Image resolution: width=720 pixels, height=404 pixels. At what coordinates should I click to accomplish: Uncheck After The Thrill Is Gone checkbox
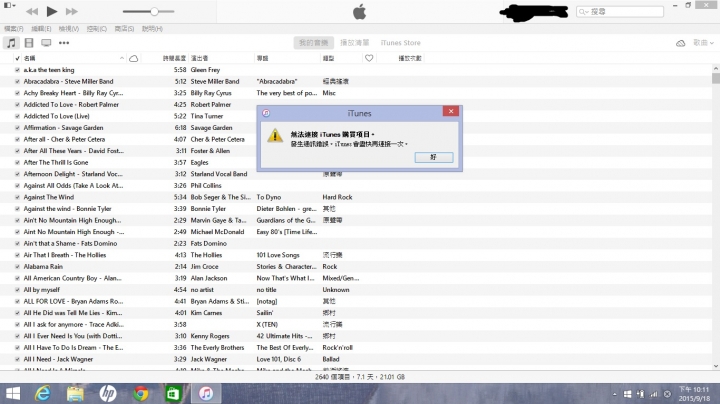[17, 163]
